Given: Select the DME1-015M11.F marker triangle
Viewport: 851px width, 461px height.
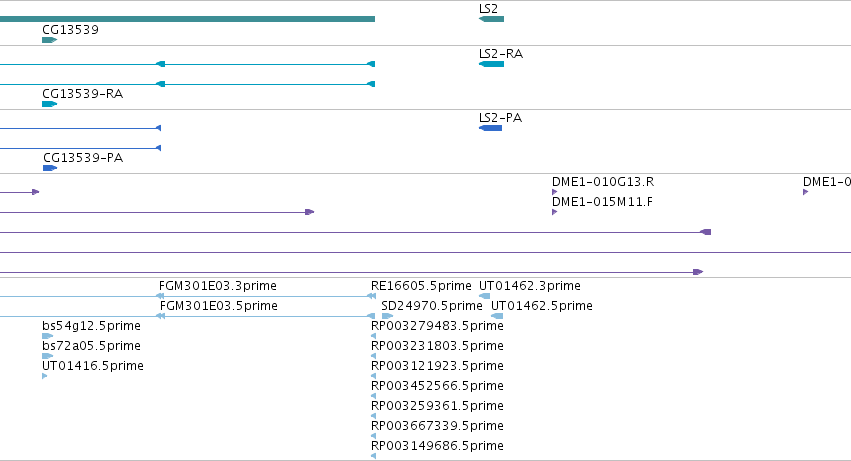Looking at the screenshot, I should pyautogui.click(x=555, y=212).
